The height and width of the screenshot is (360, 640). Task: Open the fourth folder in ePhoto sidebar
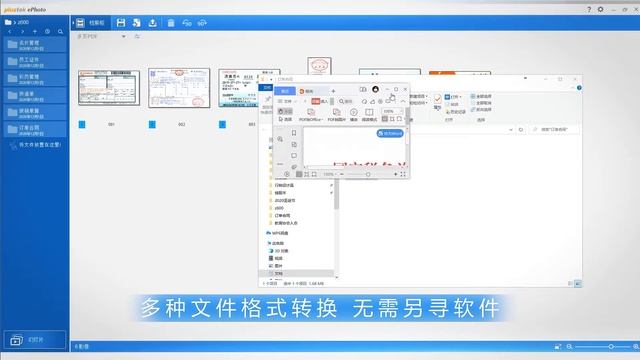click(35, 96)
